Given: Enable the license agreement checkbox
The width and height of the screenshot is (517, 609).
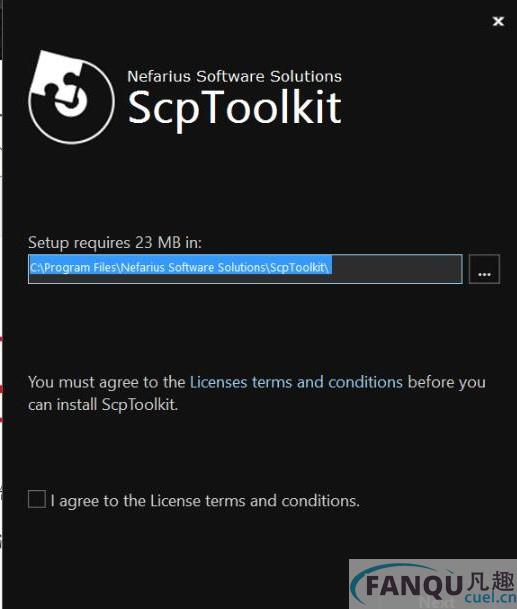Looking at the screenshot, I should pos(37,499).
